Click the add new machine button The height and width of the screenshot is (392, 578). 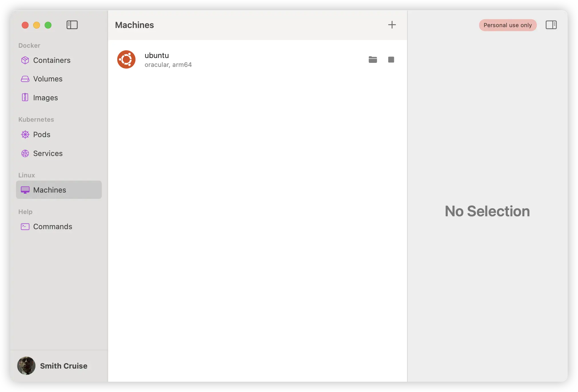point(392,25)
